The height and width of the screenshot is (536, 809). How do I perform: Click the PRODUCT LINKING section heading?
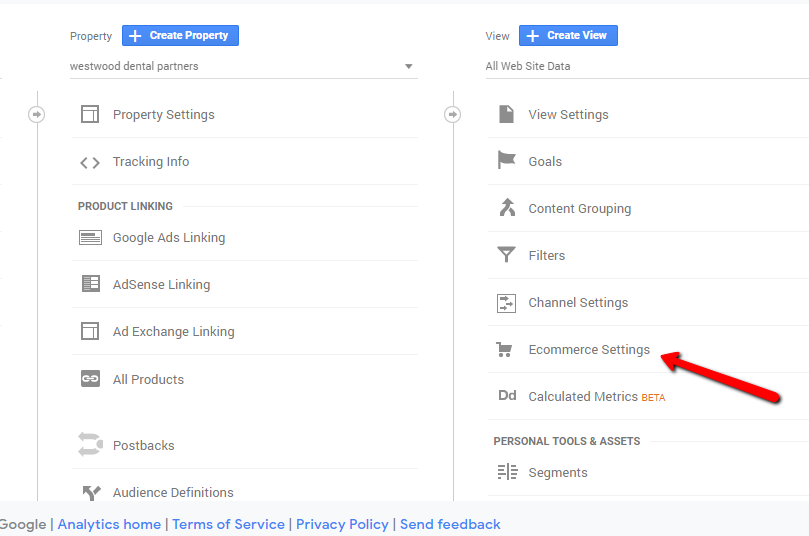pyautogui.click(x=125, y=206)
